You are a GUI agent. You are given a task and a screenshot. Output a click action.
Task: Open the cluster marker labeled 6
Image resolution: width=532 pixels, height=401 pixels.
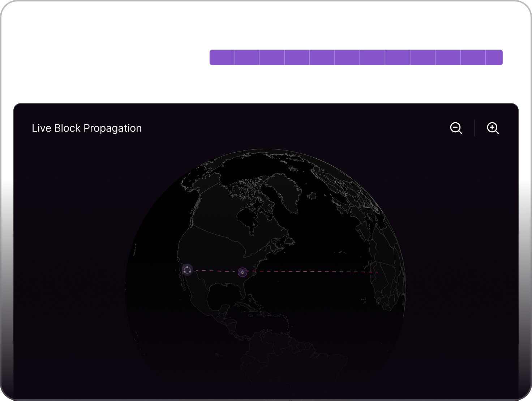point(243,272)
